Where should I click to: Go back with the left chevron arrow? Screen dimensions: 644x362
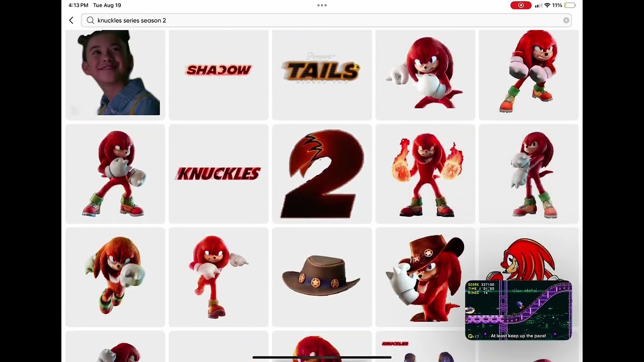71,21
